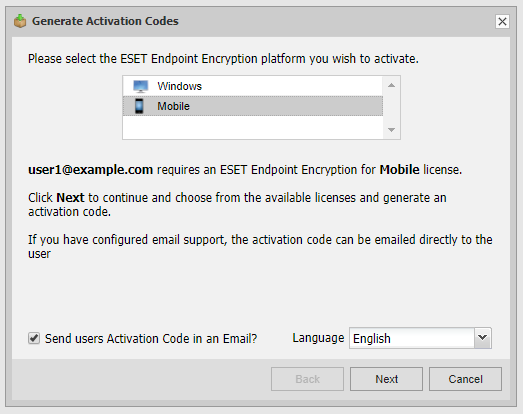Click the Cancel button
Viewport: 523px width, 414px height.
coord(465,379)
